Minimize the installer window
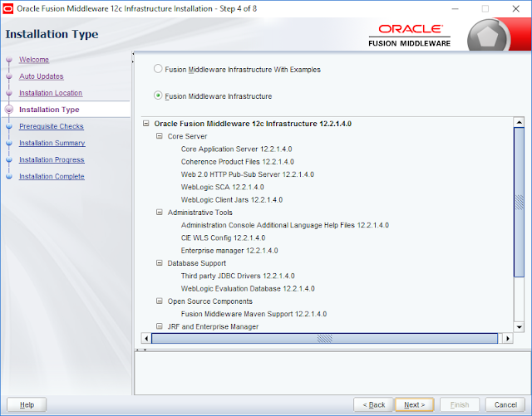 click(455, 9)
